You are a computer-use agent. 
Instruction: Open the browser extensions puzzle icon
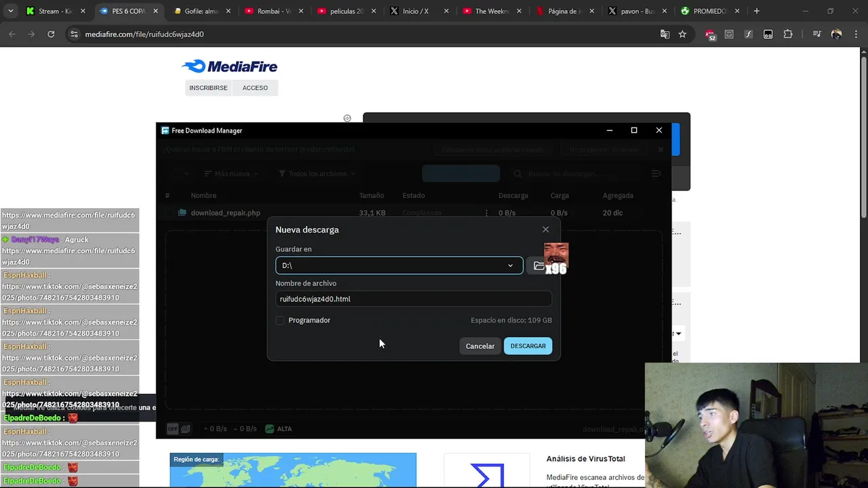(787, 34)
